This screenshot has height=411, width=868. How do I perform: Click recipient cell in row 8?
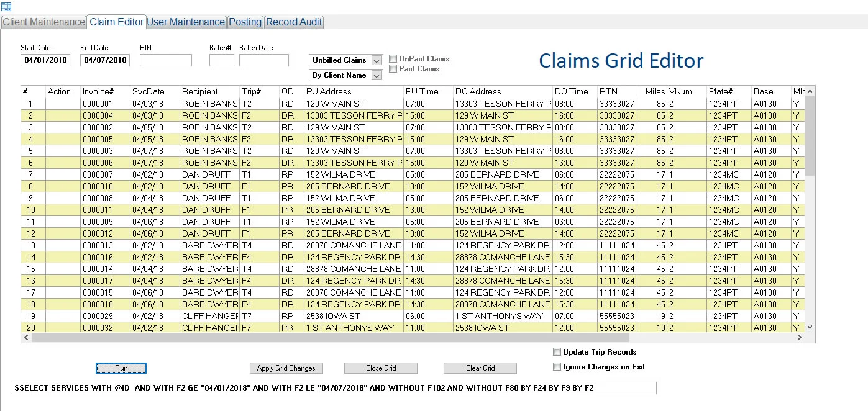coord(209,186)
